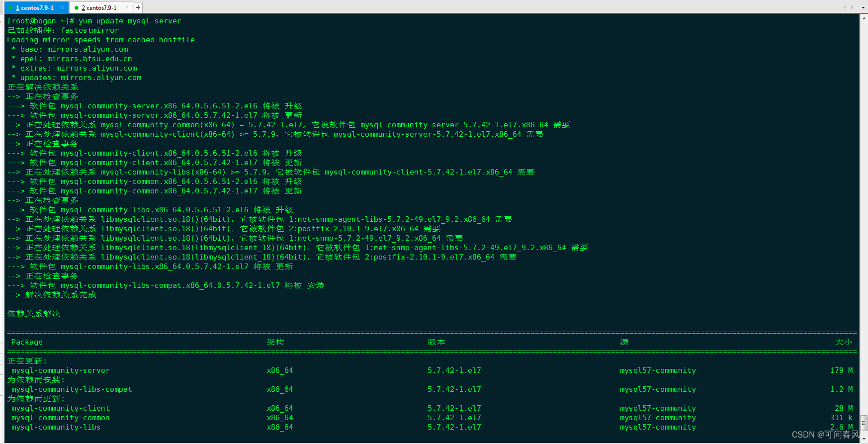The image size is (868, 444).
Task: Click 'mysql-community-libs-compat' in the package table
Action: click(72, 389)
